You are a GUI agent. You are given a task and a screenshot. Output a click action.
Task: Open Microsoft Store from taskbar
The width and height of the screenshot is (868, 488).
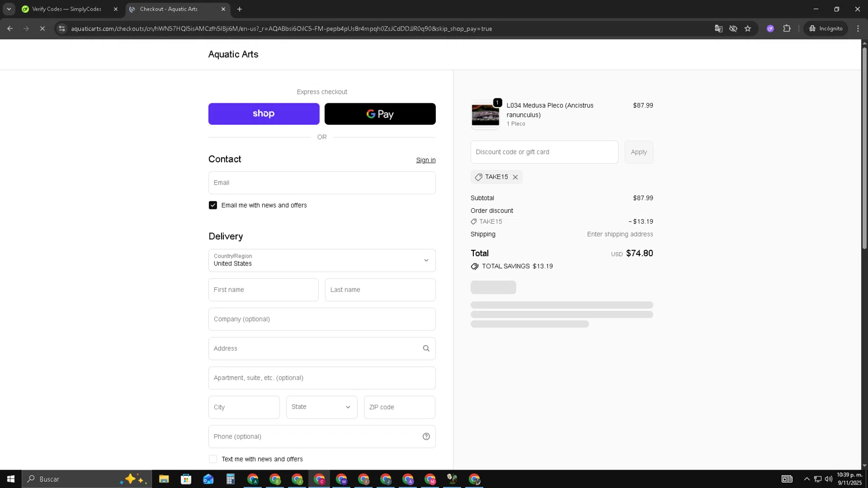[x=186, y=479]
